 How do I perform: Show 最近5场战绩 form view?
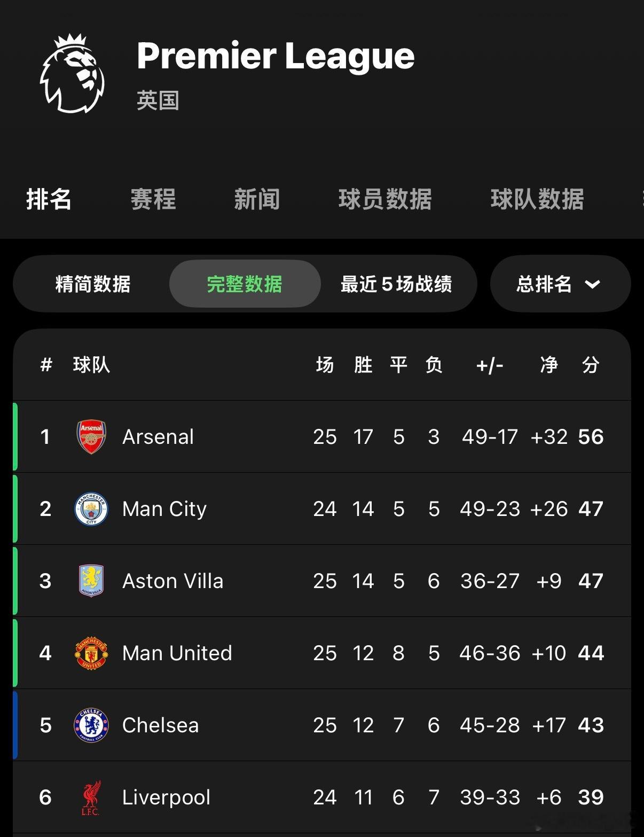(396, 284)
